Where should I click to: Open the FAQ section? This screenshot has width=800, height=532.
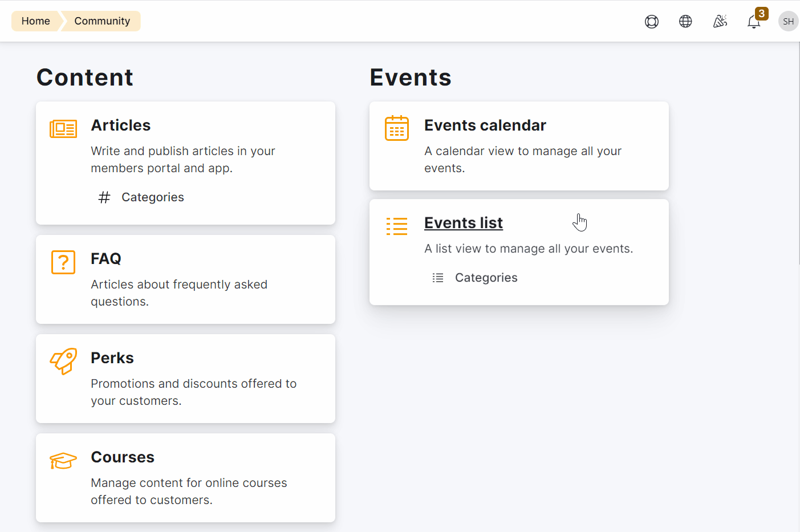pyautogui.click(x=106, y=259)
